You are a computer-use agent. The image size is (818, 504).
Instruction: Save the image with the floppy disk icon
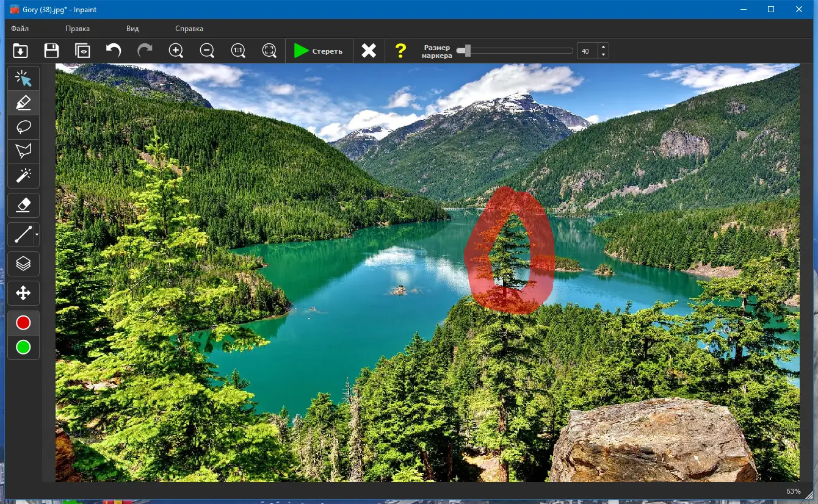pyautogui.click(x=52, y=51)
